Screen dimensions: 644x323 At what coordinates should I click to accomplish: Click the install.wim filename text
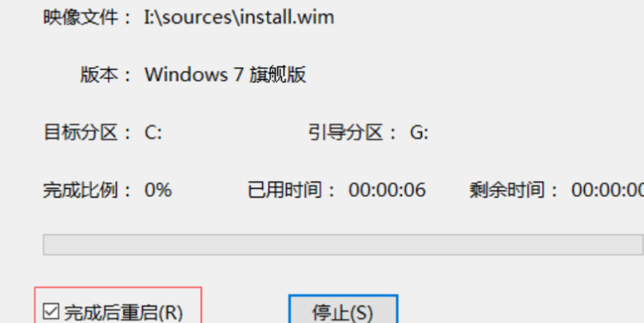[287, 18]
